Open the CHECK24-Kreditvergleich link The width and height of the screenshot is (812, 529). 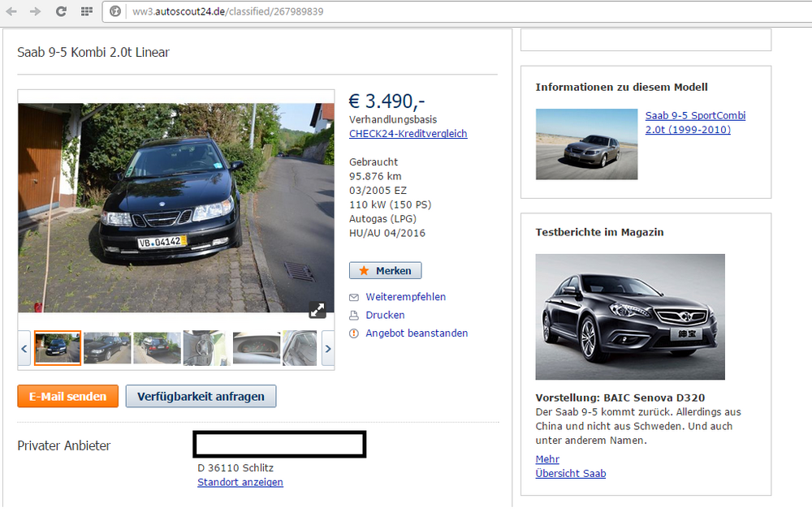pos(408,134)
